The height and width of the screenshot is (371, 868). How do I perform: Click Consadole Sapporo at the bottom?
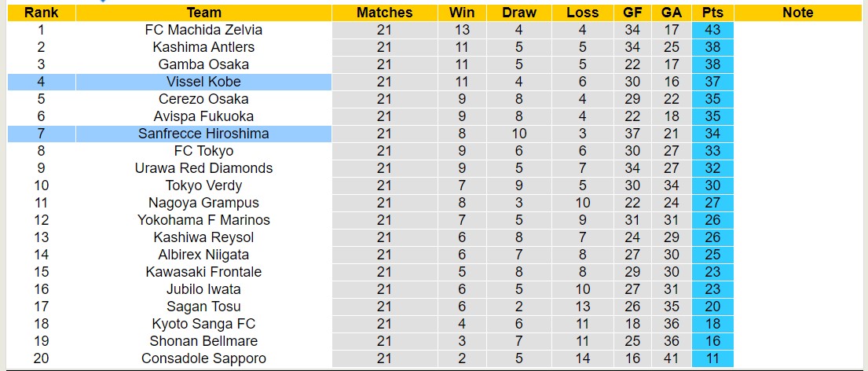pyautogui.click(x=203, y=358)
